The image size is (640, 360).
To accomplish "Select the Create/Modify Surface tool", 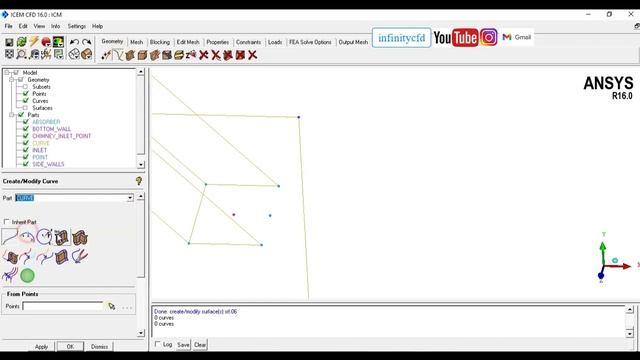I will tap(130, 55).
